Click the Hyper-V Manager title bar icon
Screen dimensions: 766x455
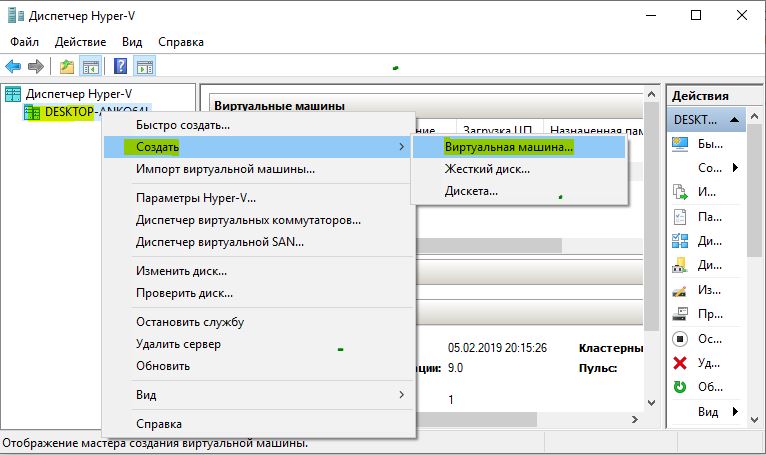(16, 16)
